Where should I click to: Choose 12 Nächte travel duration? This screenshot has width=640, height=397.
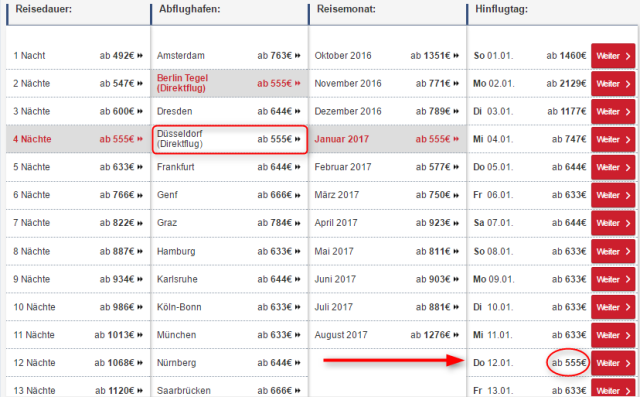click(78, 363)
